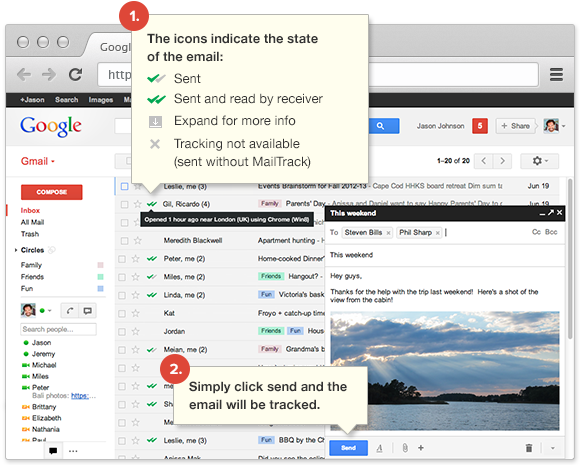
Task: Select checkbox for Kat email
Action: tap(122, 313)
